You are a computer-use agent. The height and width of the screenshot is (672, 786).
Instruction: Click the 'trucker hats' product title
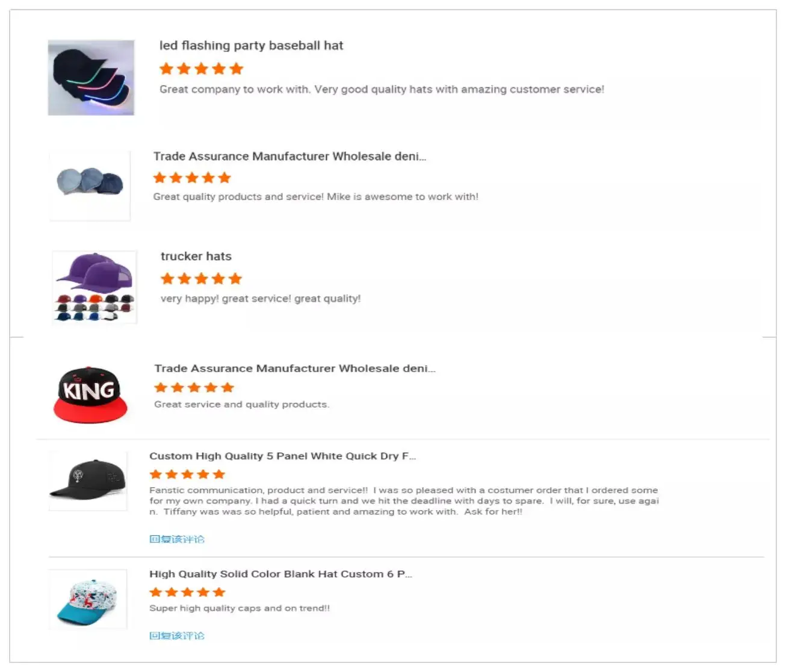click(196, 257)
